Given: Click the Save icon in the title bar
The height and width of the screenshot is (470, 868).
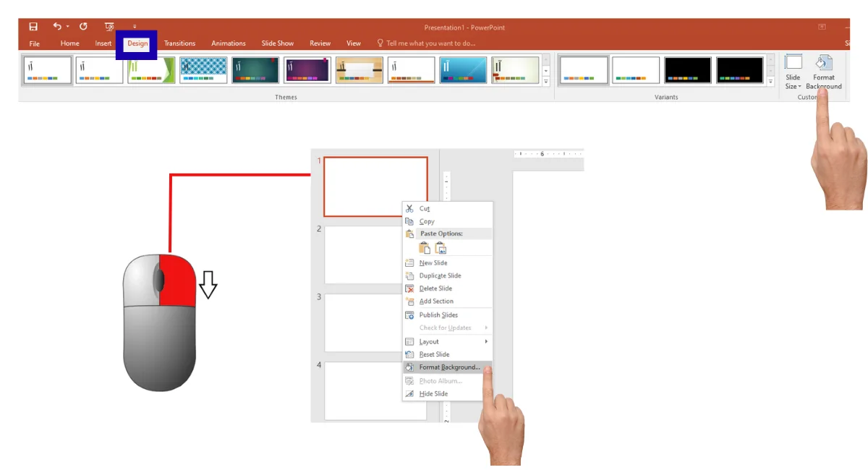Looking at the screenshot, I should coord(33,27).
